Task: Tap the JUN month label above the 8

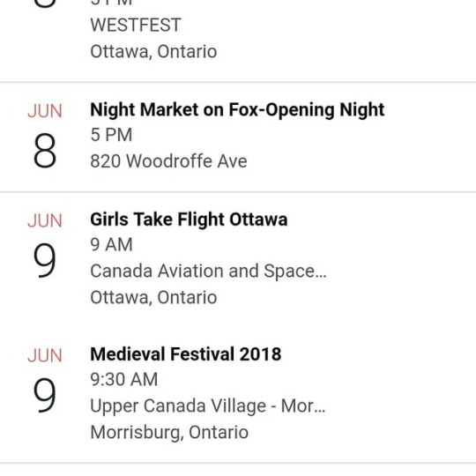Action: 45,111
